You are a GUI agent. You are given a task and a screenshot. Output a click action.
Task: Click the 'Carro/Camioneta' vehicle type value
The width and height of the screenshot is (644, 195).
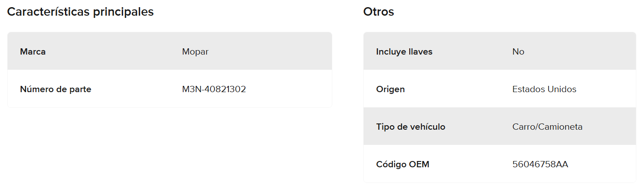click(x=547, y=127)
